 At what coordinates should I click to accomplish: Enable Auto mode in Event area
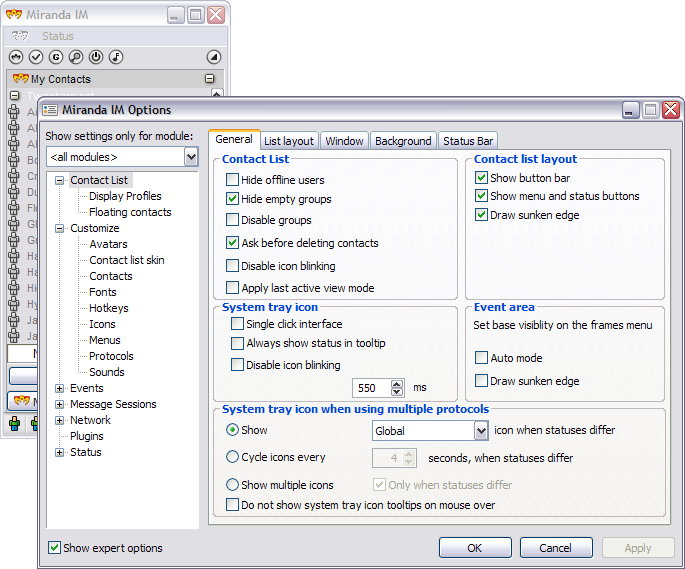(481, 357)
